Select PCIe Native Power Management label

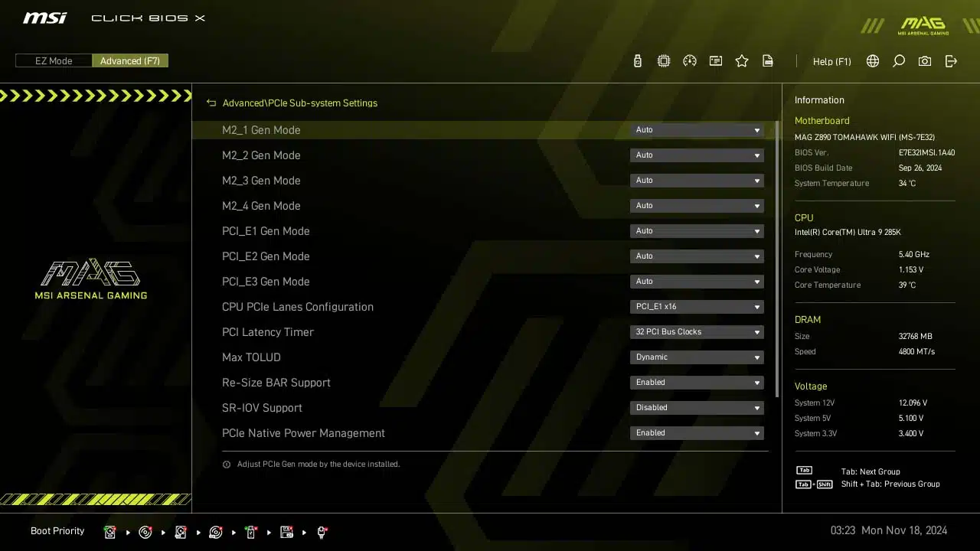[303, 433]
